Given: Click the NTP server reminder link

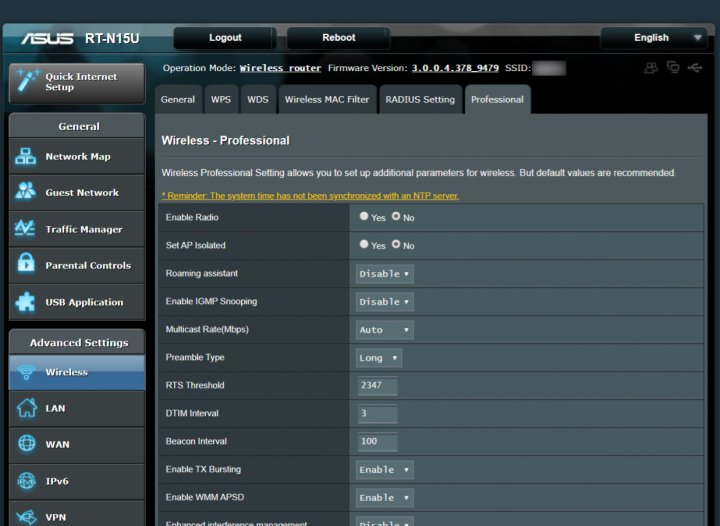Looking at the screenshot, I should click(310, 196).
